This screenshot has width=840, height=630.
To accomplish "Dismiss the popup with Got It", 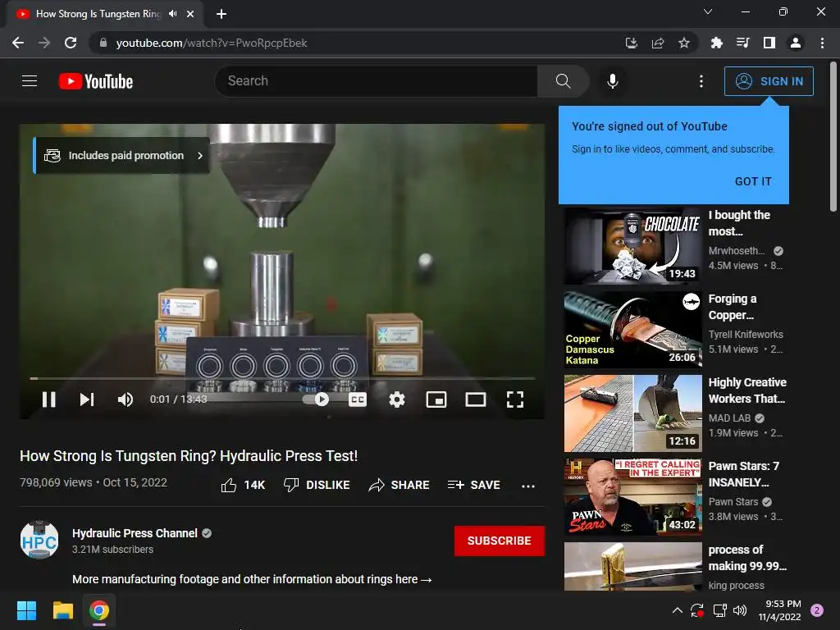I will (753, 181).
